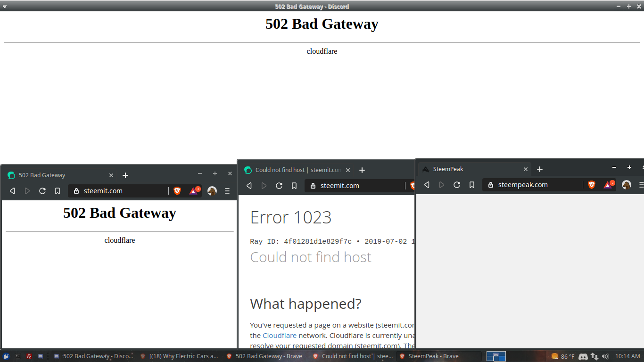Click Back in the Could not find host window
Screen dimensions: 644x362
(249, 186)
